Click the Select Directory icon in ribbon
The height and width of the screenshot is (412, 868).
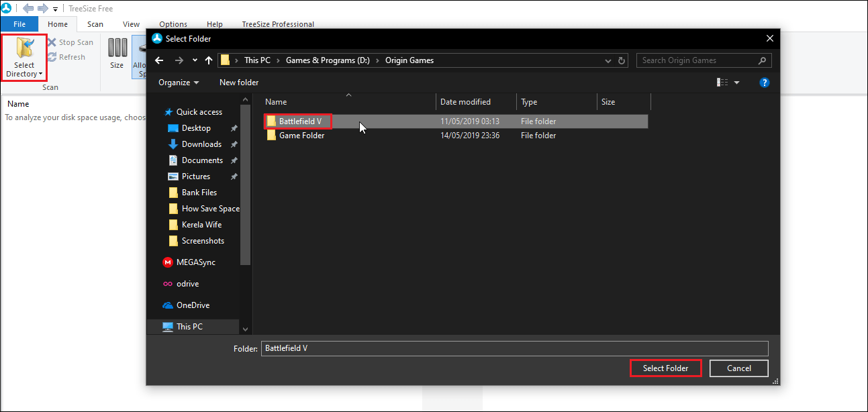coord(24,49)
